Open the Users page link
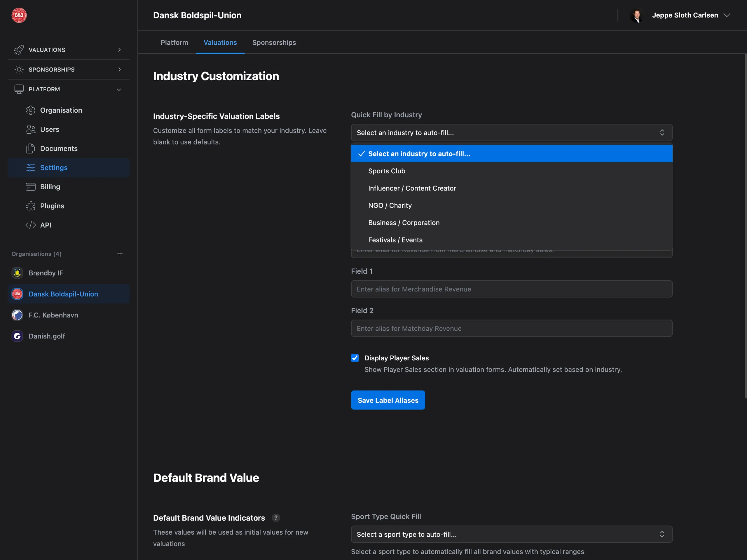 50,129
